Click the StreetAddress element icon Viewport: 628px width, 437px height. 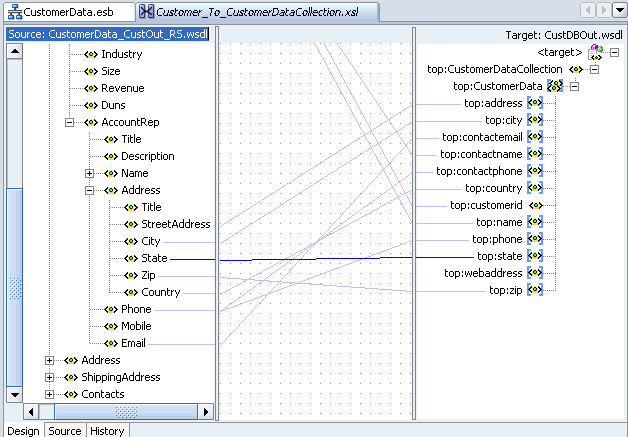click(x=131, y=224)
